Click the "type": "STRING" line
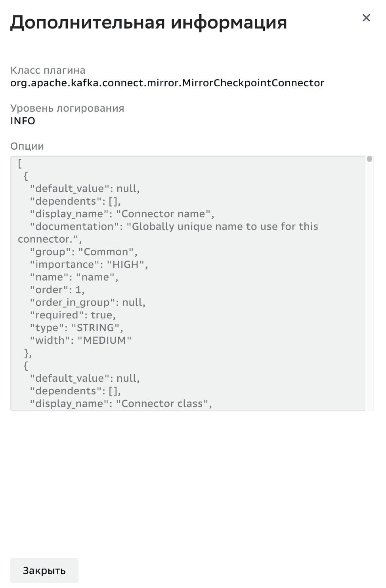This screenshot has height=588, width=386. coord(76,328)
